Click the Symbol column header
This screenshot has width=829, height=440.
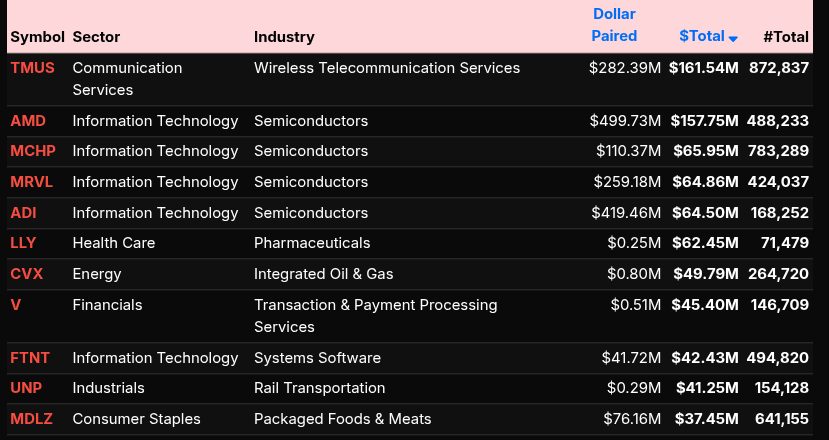tap(37, 37)
